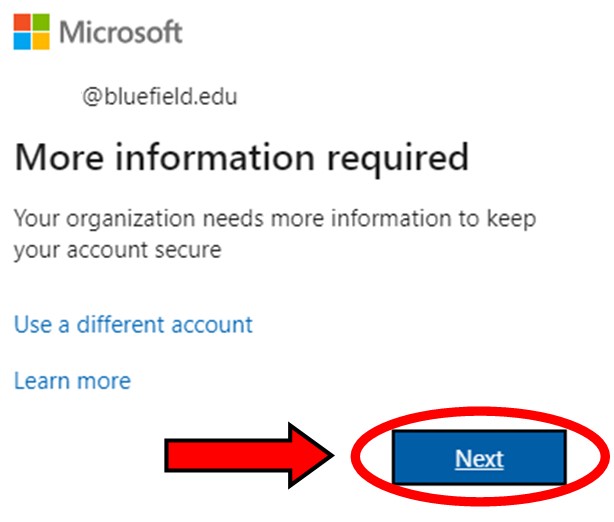Click the Microsoft wordmark text
This screenshot has width=614, height=522.
coord(121,32)
